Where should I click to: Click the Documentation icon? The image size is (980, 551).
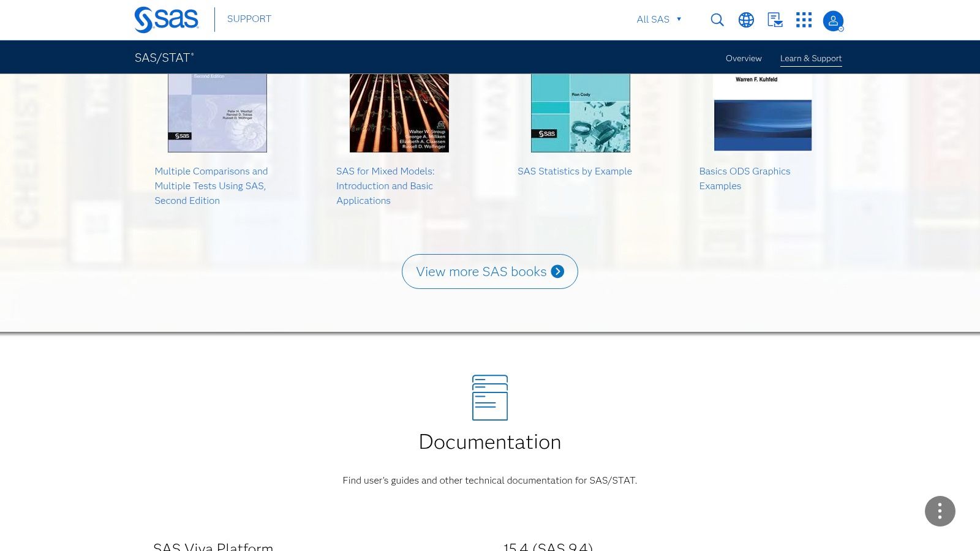tap(490, 397)
